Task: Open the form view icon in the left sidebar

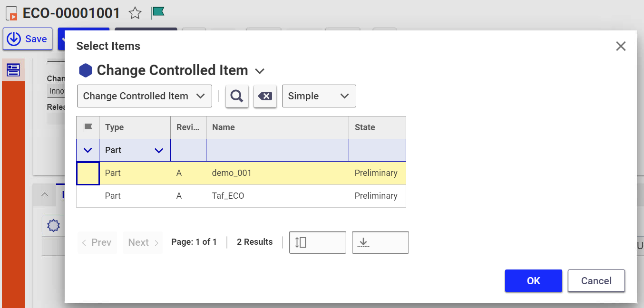Action: (13, 70)
